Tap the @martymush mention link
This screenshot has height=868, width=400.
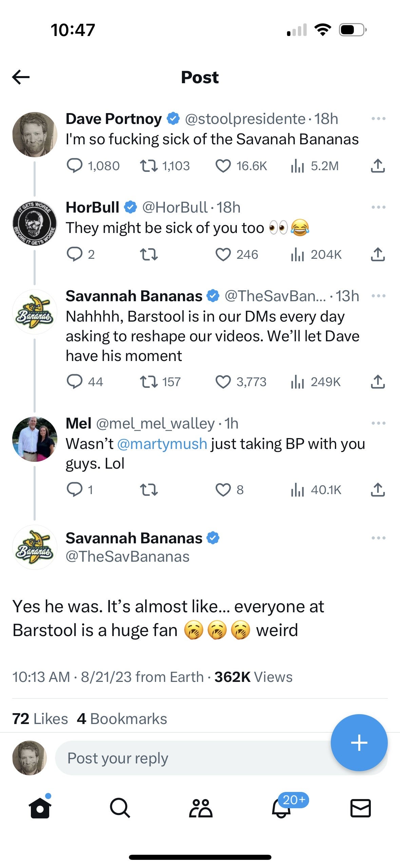(x=162, y=444)
